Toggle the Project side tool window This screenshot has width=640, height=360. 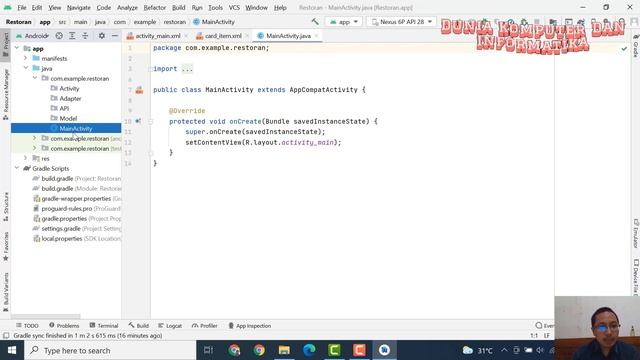click(x=6, y=45)
